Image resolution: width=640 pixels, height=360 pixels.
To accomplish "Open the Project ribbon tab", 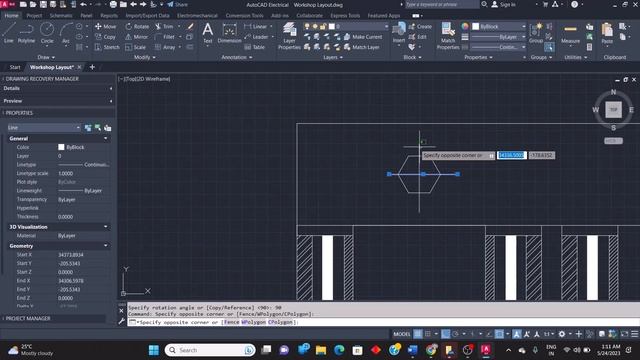I will (x=34, y=16).
